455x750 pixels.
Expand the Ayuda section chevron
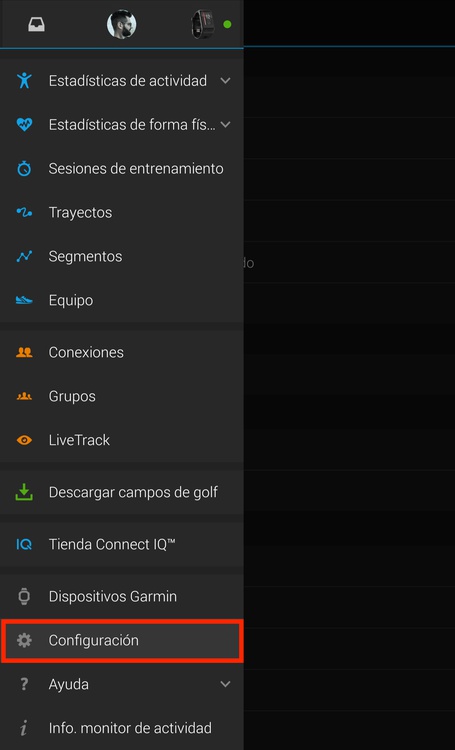click(x=225, y=684)
